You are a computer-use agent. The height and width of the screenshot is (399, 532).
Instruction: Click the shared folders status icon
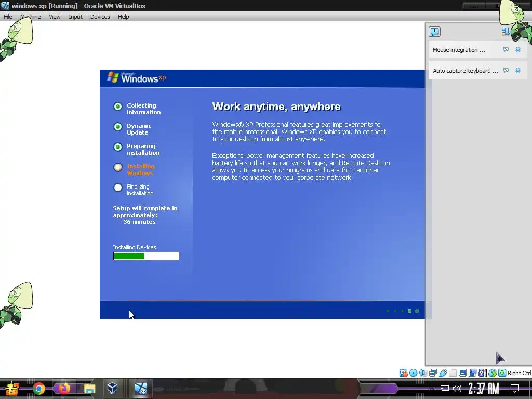(453, 373)
